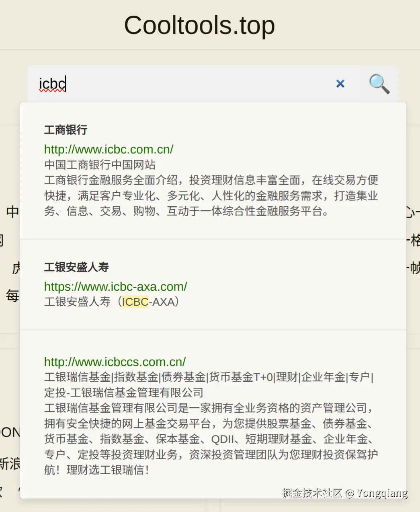Click the description line starting 工银瑞信基金管理有限公司是一家
Image resolution: width=420 pixels, height=512 pixels.
[209, 408]
